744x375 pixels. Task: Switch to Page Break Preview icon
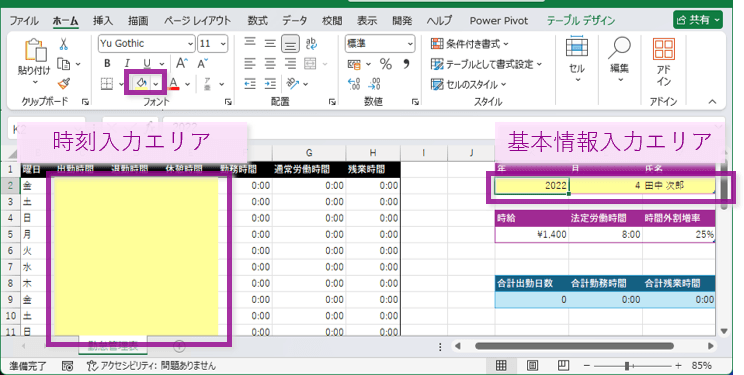coord(563,365)
